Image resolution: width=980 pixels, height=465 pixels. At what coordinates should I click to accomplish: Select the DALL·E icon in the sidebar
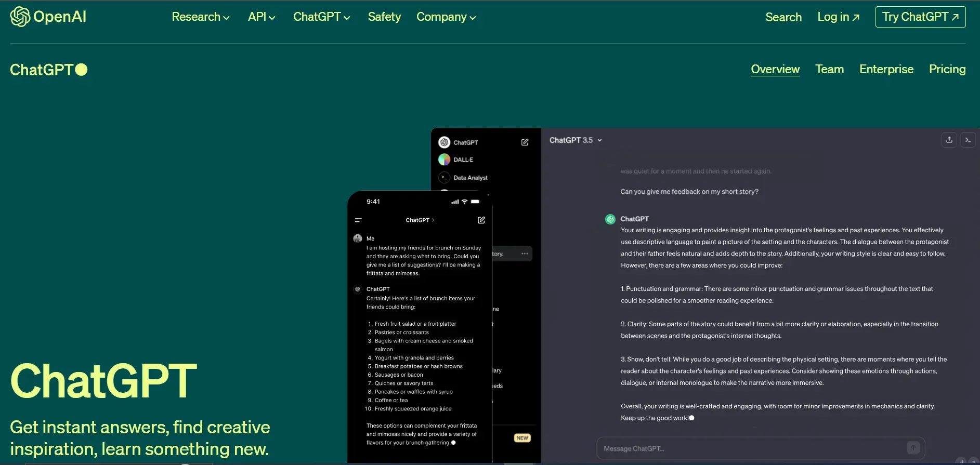click(x=444, y=160)
